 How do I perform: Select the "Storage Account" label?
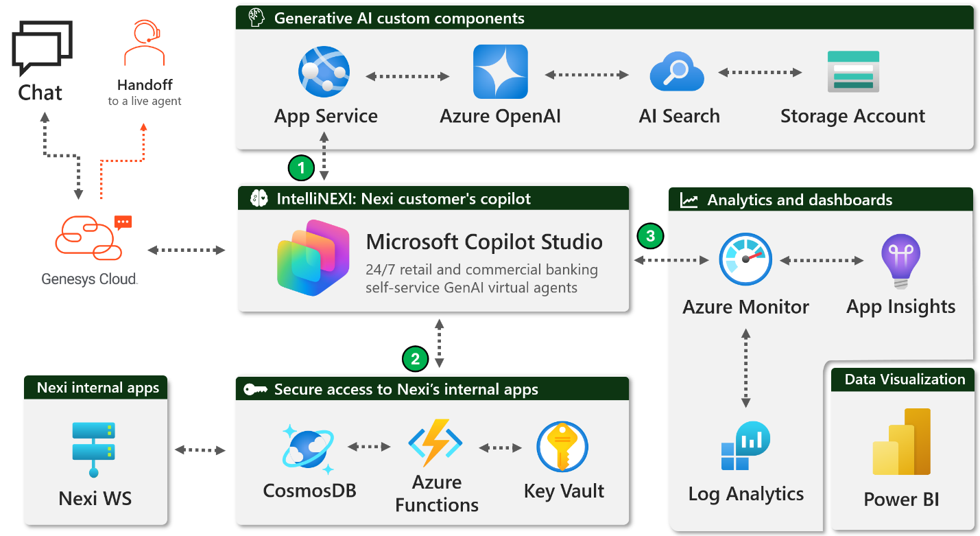click(852, 116)
